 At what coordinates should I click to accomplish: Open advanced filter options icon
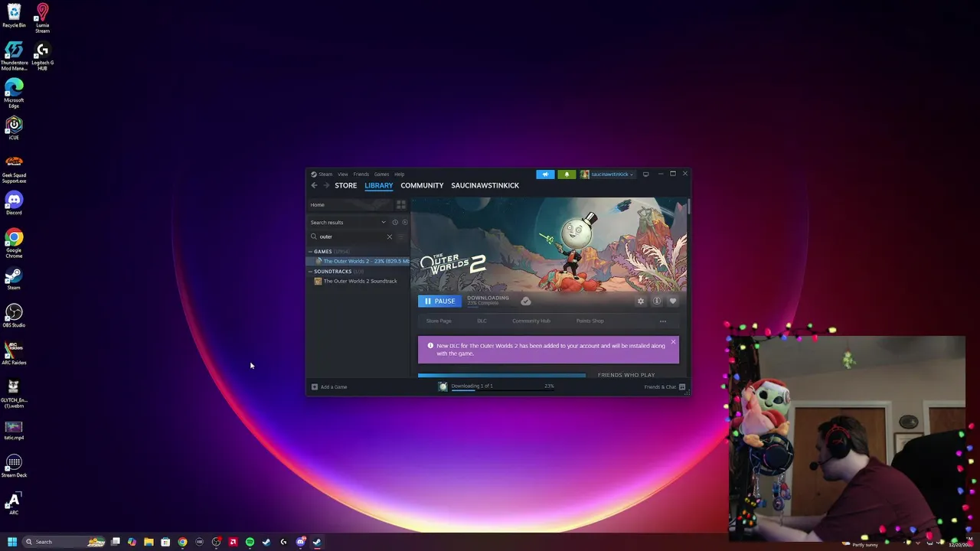(x=401, y=236)
